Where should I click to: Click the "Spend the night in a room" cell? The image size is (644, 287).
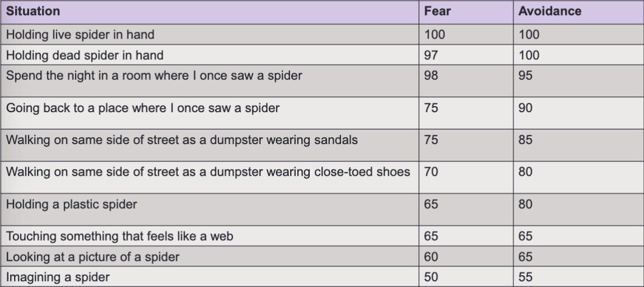[154, 75]
